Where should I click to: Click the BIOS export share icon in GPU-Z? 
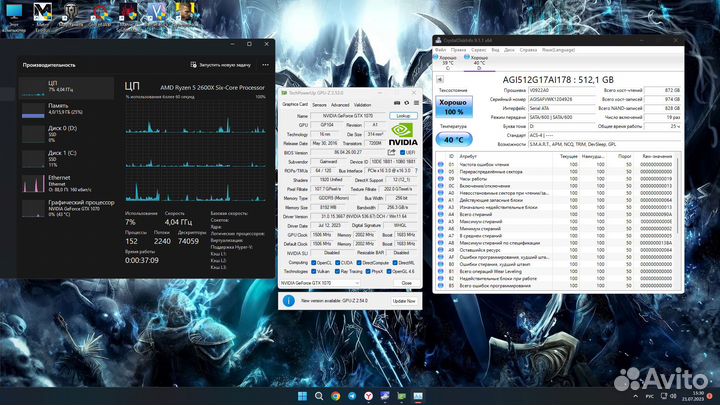(x=391, y=152)
